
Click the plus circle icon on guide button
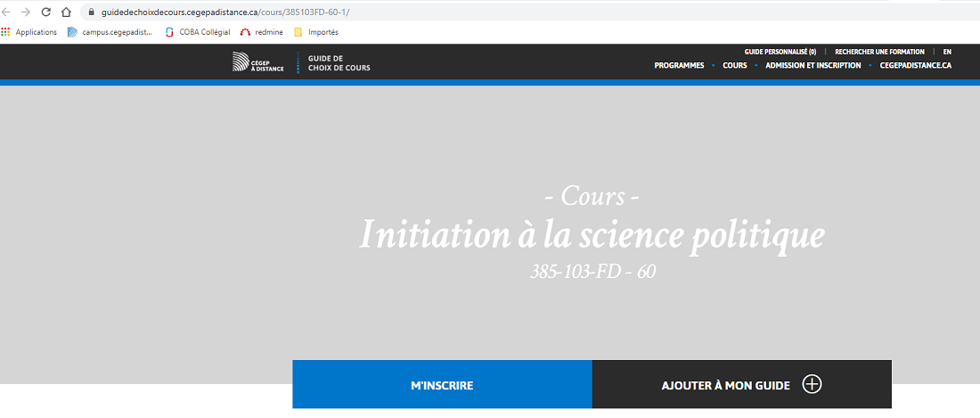click(x=811, y=385)
